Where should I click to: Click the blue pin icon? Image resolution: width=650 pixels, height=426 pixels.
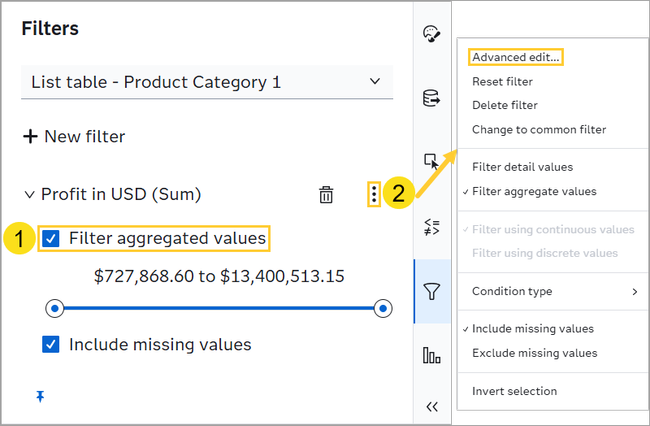[x=40, y=397]
